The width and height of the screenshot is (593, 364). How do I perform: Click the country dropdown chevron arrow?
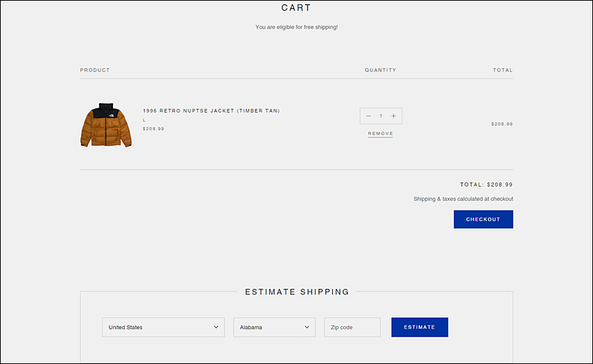216,327
